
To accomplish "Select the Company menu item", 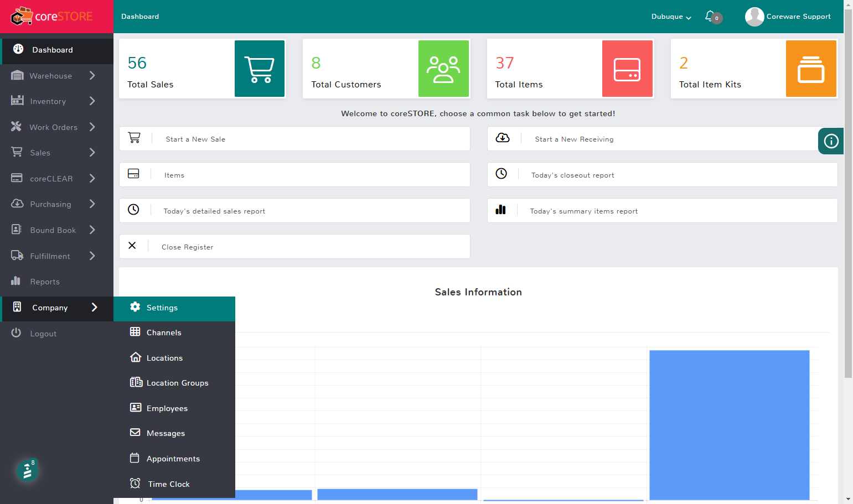I will [57, 308].
